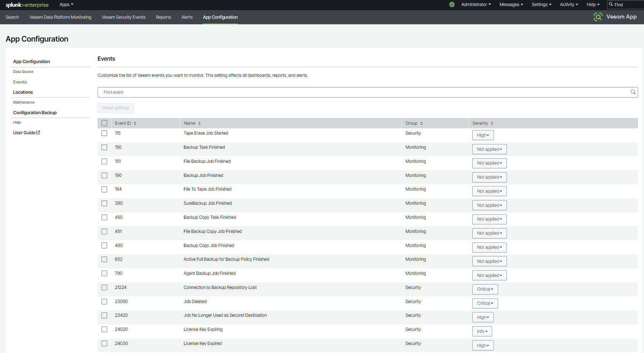Screen dimensions: 644x353
Task: Open severity dropdown for Agent Backup Job Finished
Action: [489, 275]
